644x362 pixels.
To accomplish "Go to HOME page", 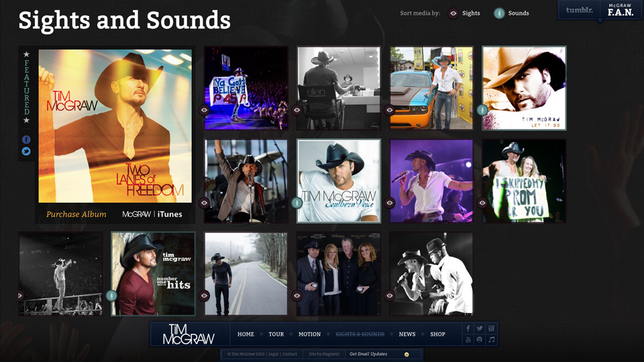I will click(x=246, y=334).
